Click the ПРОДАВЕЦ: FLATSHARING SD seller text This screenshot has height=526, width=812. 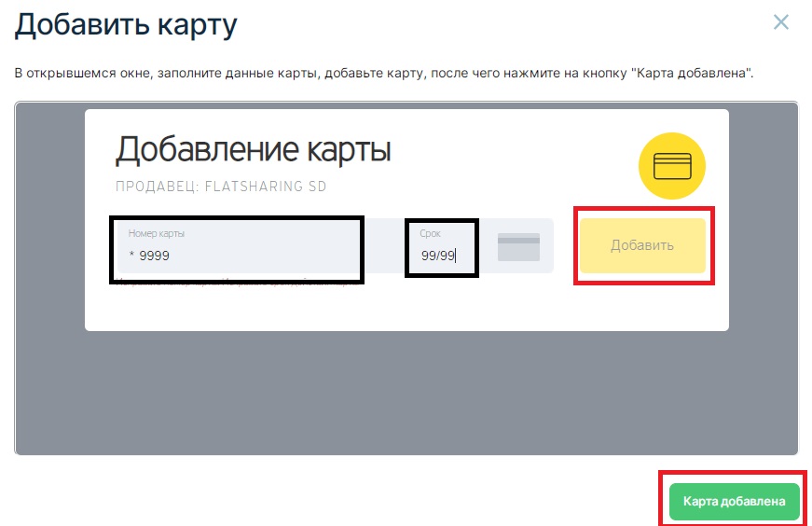221,187
